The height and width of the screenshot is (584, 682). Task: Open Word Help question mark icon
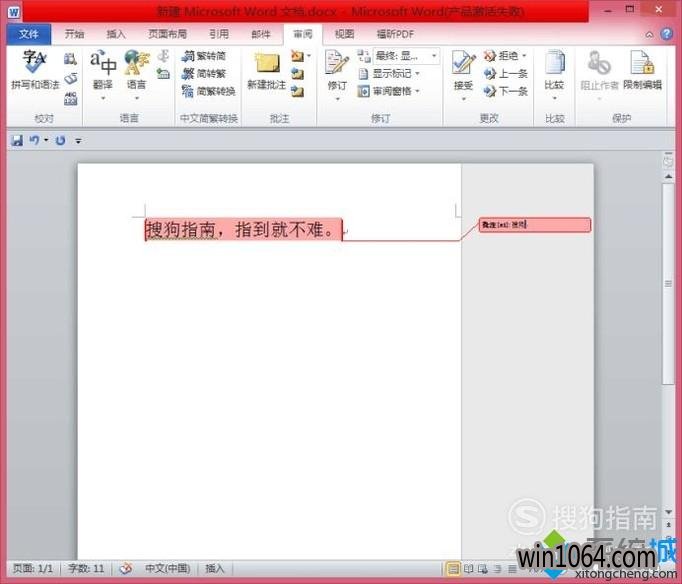pyautogui.click(x=667, y=34)
